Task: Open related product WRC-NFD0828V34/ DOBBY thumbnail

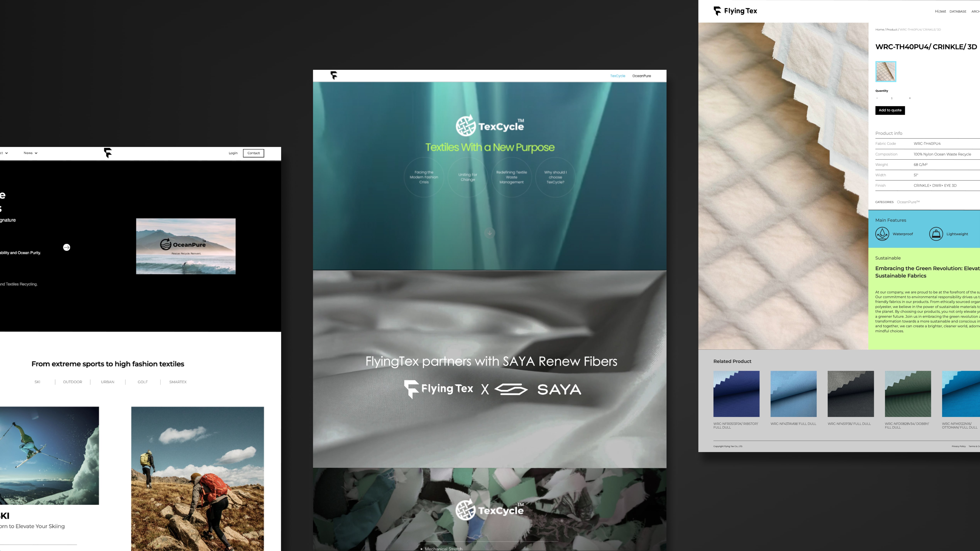Action: pos(908,394)
